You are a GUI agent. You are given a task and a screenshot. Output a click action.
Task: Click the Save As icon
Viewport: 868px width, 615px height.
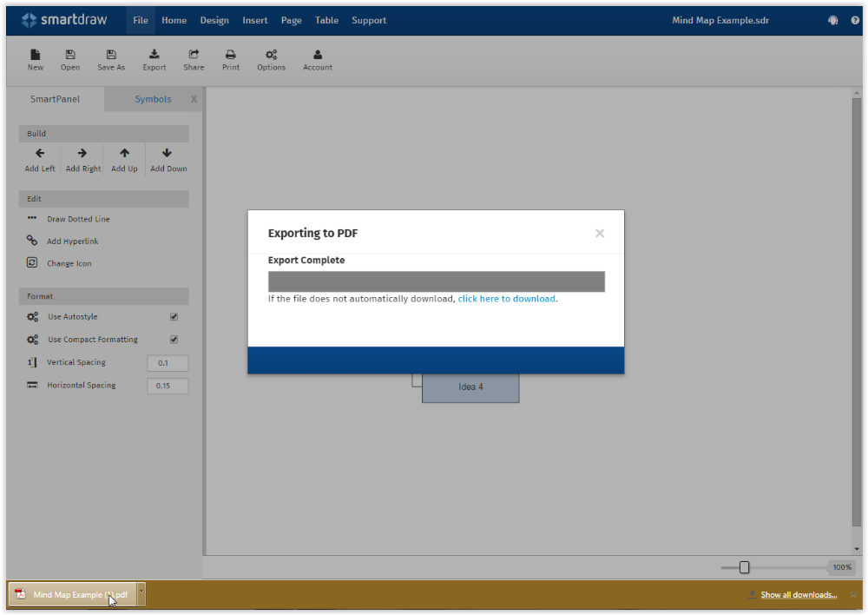[111, 55]
